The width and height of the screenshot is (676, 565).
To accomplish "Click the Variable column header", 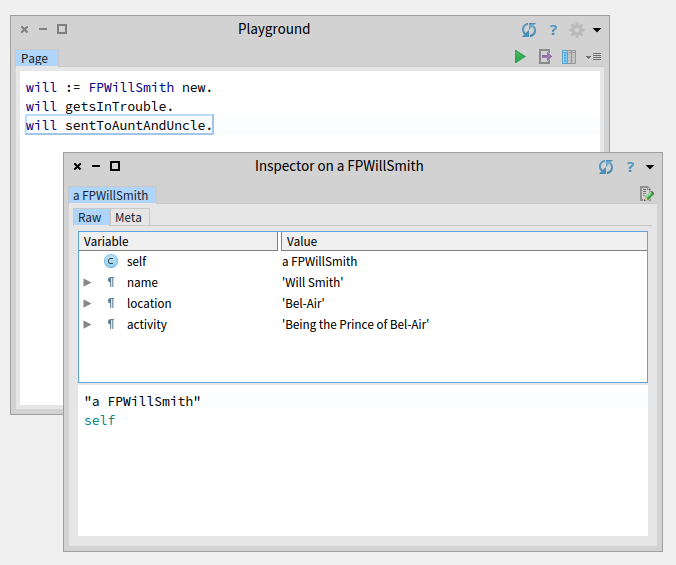I will 178,241.
